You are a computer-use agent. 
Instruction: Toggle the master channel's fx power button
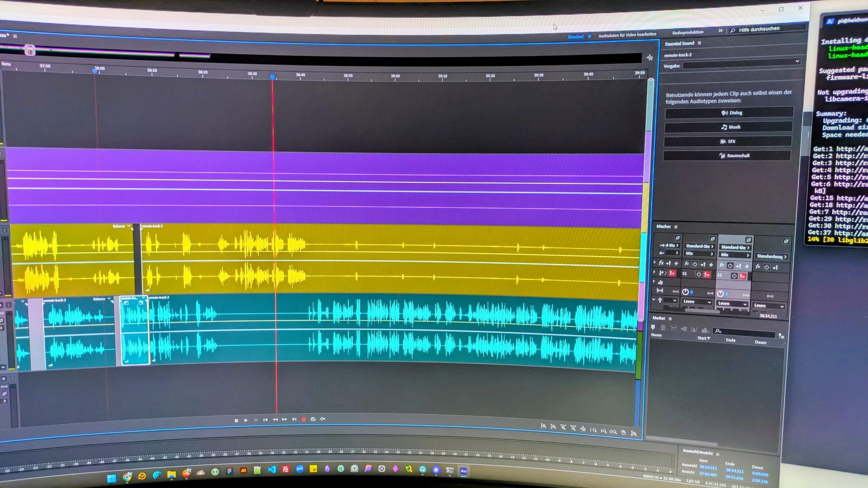pos(766,267)
